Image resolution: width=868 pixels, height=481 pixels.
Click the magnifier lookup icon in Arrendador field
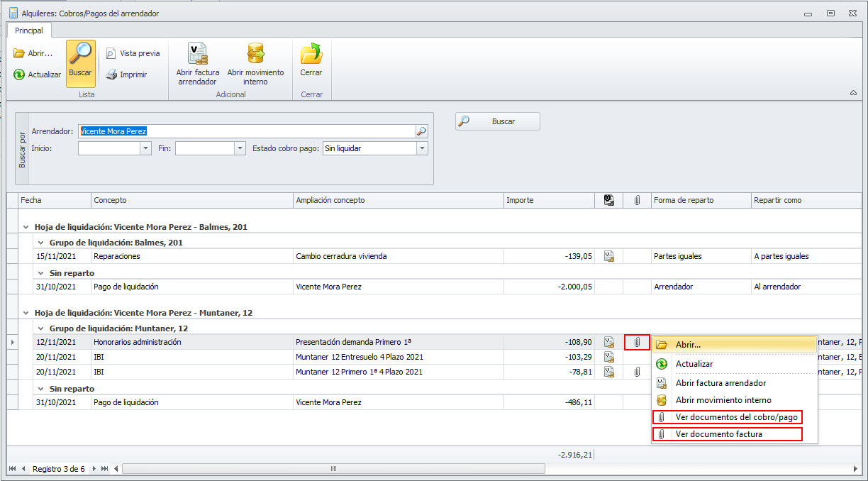tap(421, 131)
